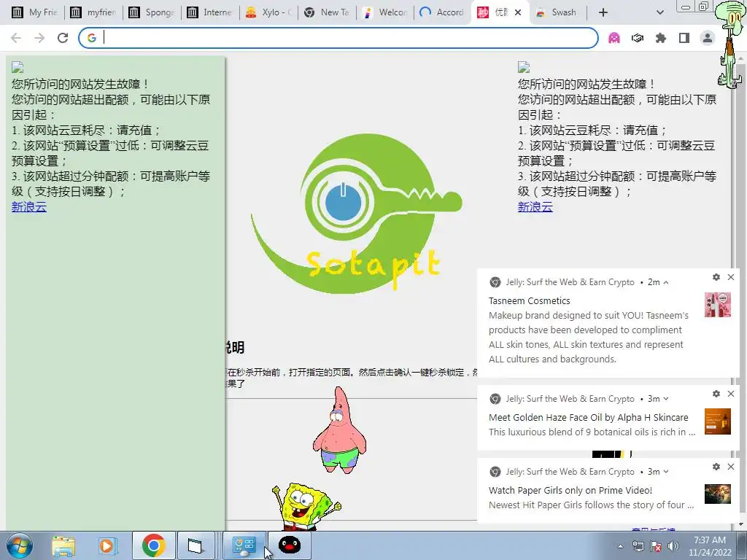Go back using the browser back arrow
The image size is (747, 560).
(16, 38)
